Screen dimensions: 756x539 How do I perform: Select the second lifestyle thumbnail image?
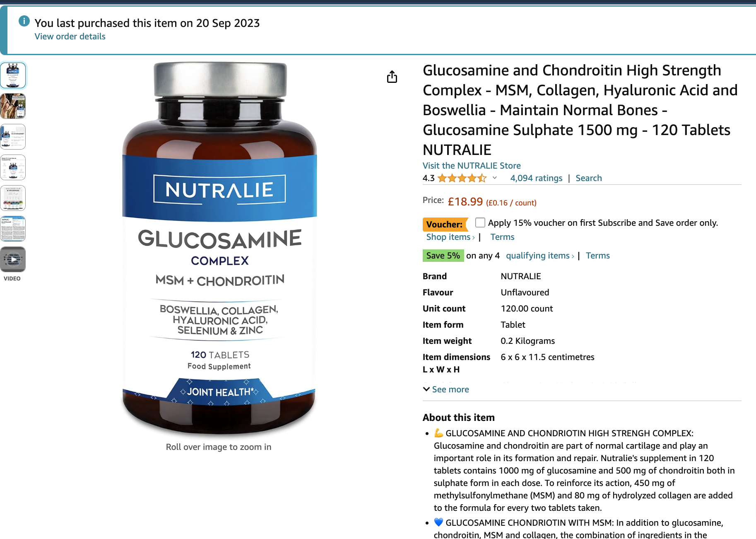pyautogui.click(x=13, y=106)
